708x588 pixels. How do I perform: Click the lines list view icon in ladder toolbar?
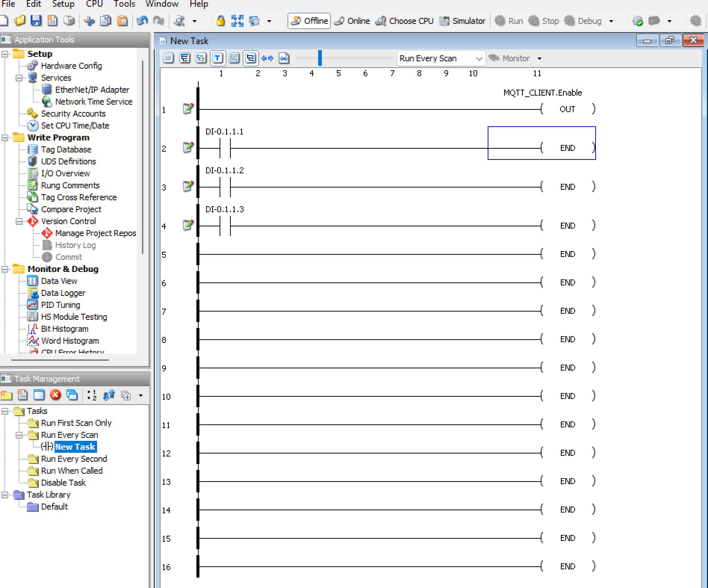(234, 58)
